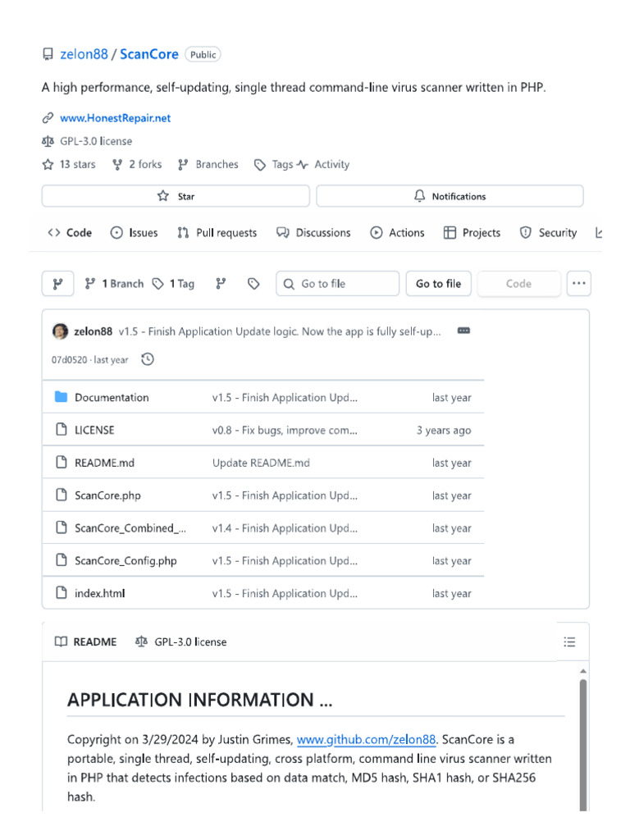Visit the www.HonestRepair.net website link
Image resolution: width=630 pixels, height=840 pixels.
pyautogui.click(x=115, y=118)
